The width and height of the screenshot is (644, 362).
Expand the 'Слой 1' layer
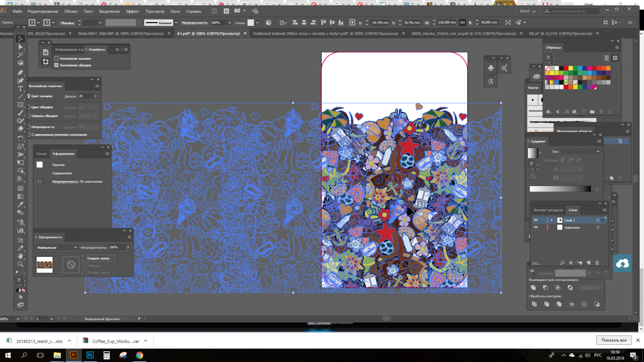(552, 220)
